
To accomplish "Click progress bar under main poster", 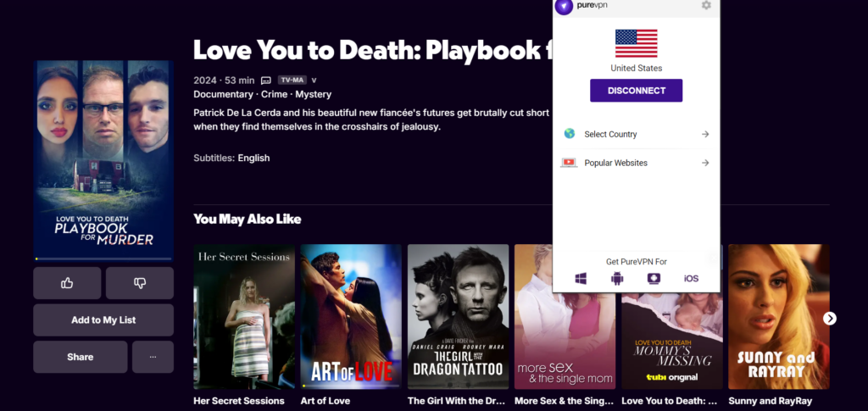I will 103,258.
